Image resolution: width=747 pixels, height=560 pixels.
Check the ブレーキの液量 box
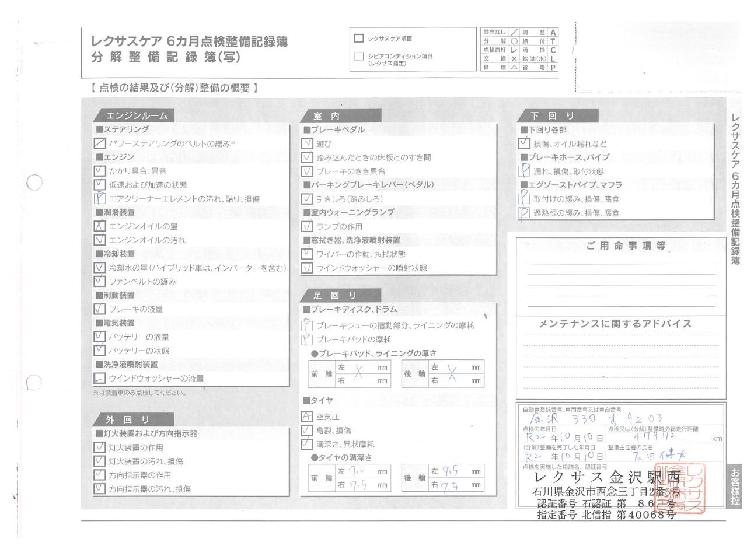coord(100,309)
